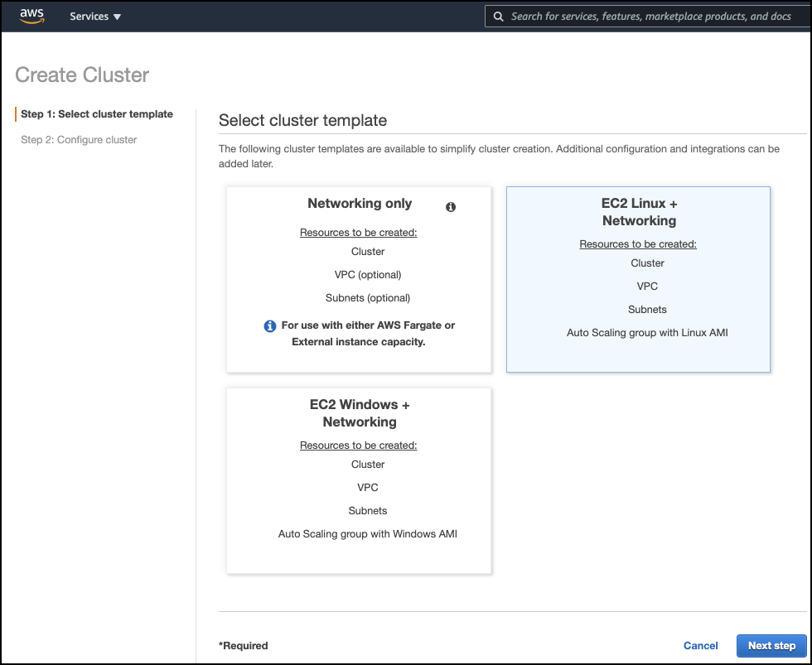The width and height of the screenshot is (812, 665).
Task: Focus the services search field
Action: tap(648, 17)
